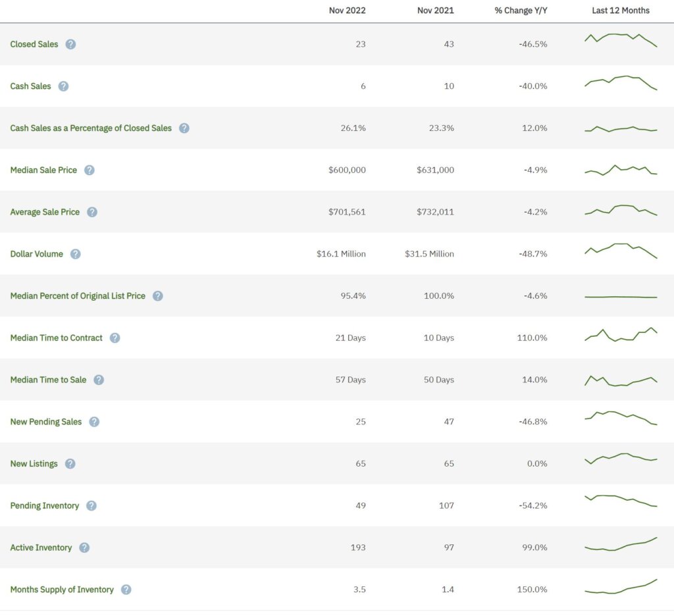Select the 57 Days value
This screenshot has width=674, height=616.
point(350,380)
